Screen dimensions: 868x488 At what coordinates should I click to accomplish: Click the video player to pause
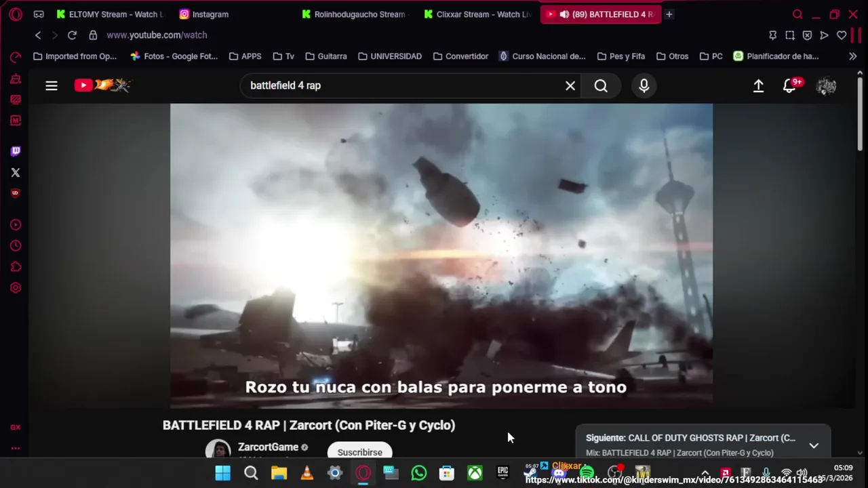[441, 256]
